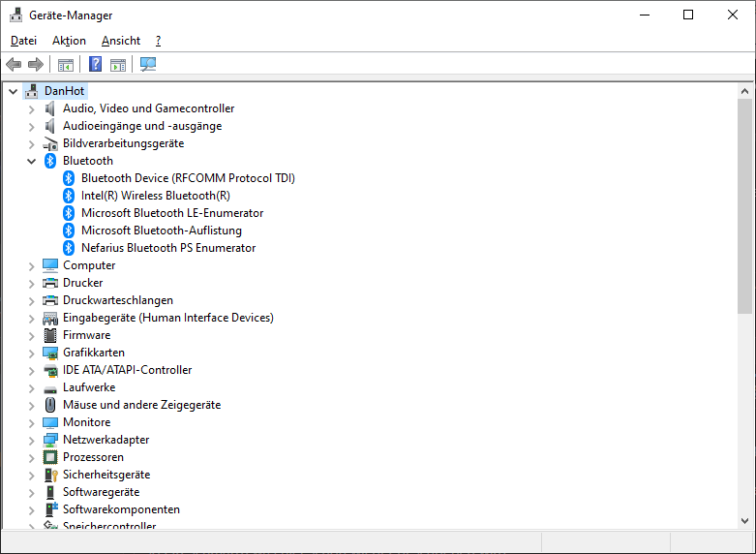Open the ? help menu
This screenshot has height=554, width=756.
pos(158,41)
